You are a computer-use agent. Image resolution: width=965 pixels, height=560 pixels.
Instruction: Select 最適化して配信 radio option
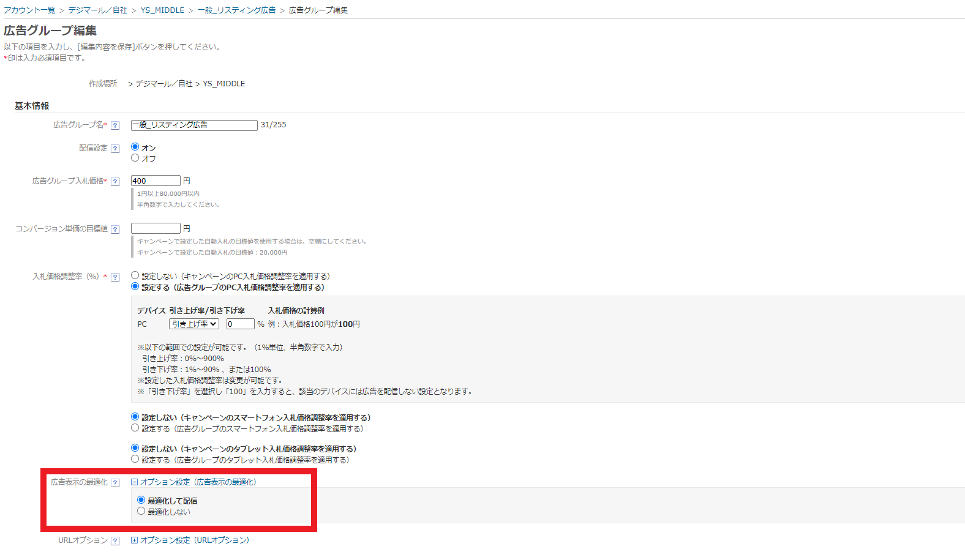tap(141, 500)
